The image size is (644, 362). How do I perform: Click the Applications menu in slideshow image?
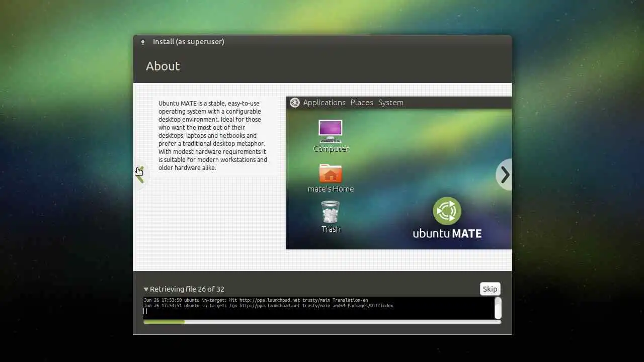click(324, 103)
